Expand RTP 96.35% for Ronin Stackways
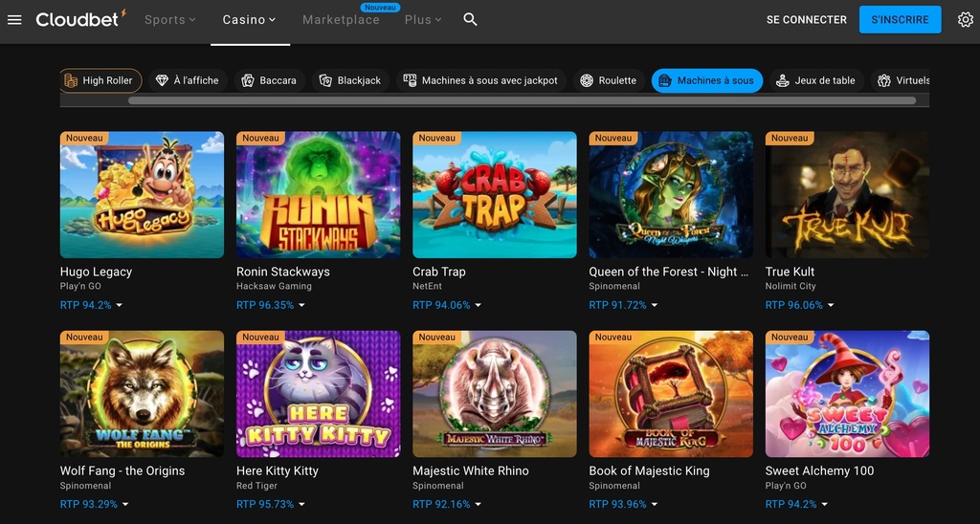This screenshot has width=980, height=524. click(x=271, y=305)
